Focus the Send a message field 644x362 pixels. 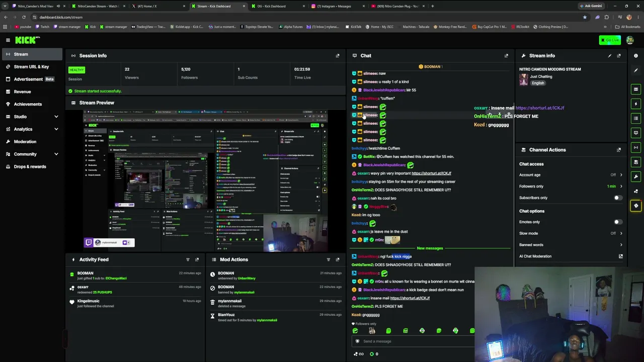(x=414, y=341)
